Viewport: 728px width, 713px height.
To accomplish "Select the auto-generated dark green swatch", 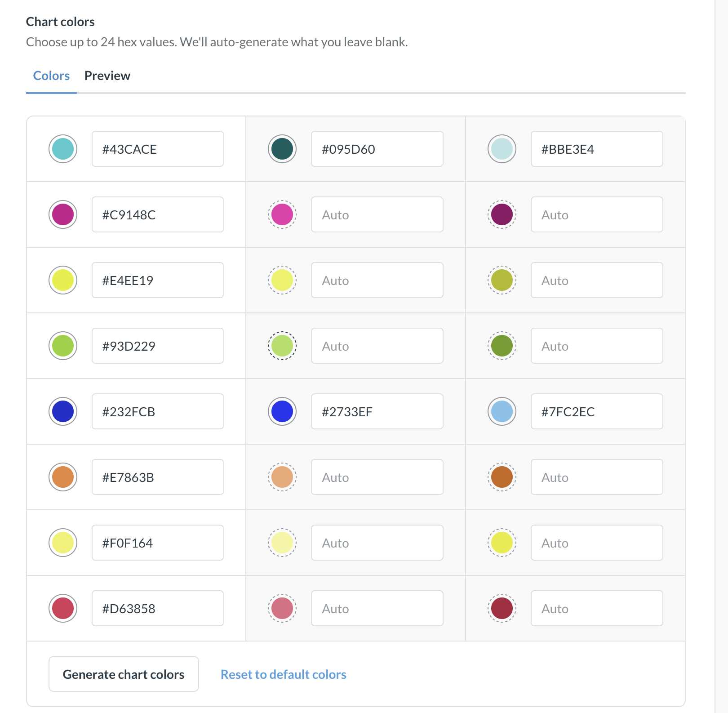I will point(502,346).
